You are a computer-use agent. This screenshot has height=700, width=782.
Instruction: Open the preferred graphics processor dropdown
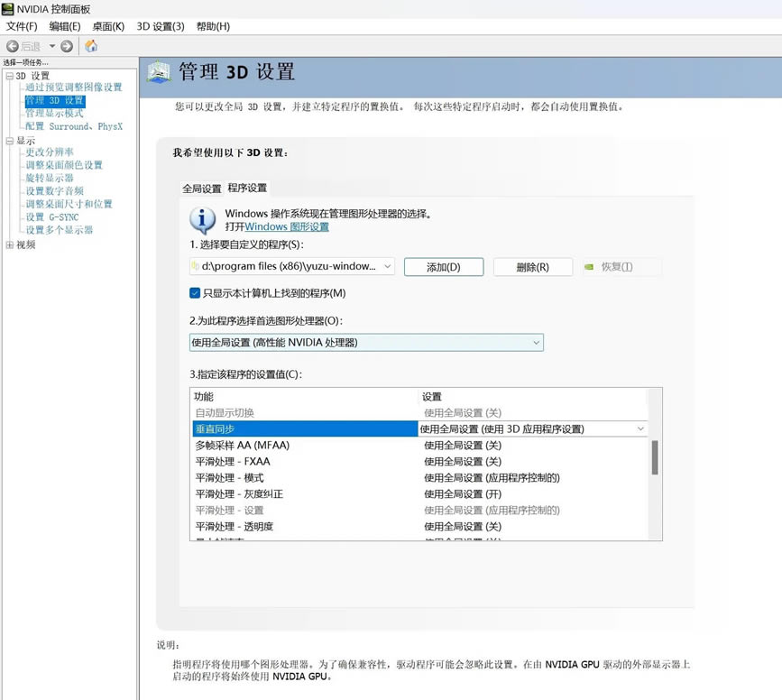pyautogui.click(x=536, y=343)
